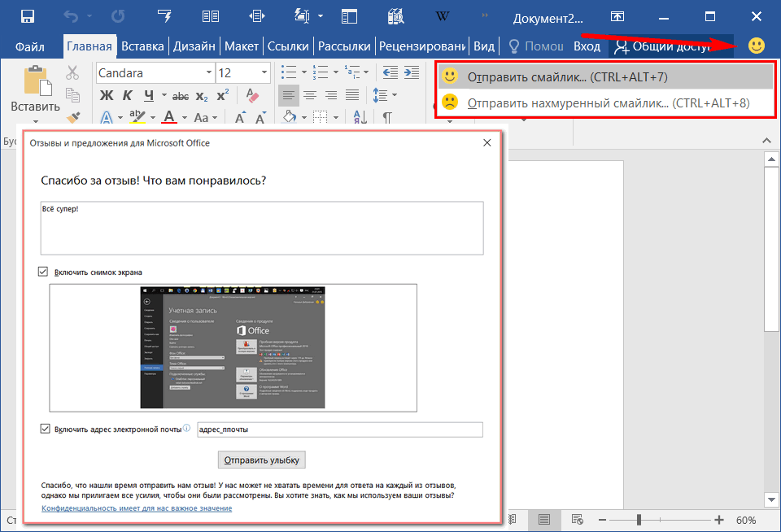Collapse the ribbon with chevron
Screen dimensions: 781x532
coord(766,141)
